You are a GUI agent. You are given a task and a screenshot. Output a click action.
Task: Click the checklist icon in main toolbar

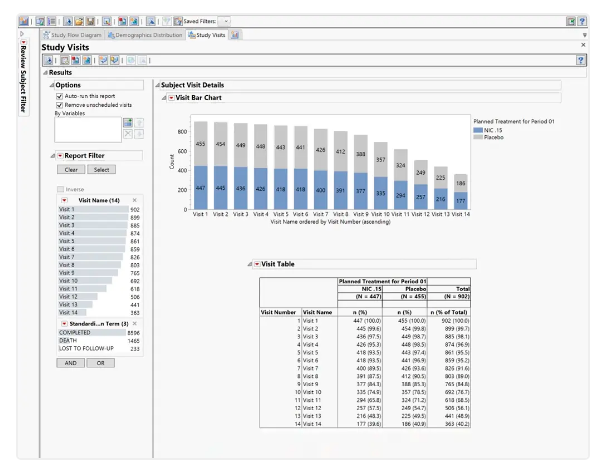coord(40,21)
